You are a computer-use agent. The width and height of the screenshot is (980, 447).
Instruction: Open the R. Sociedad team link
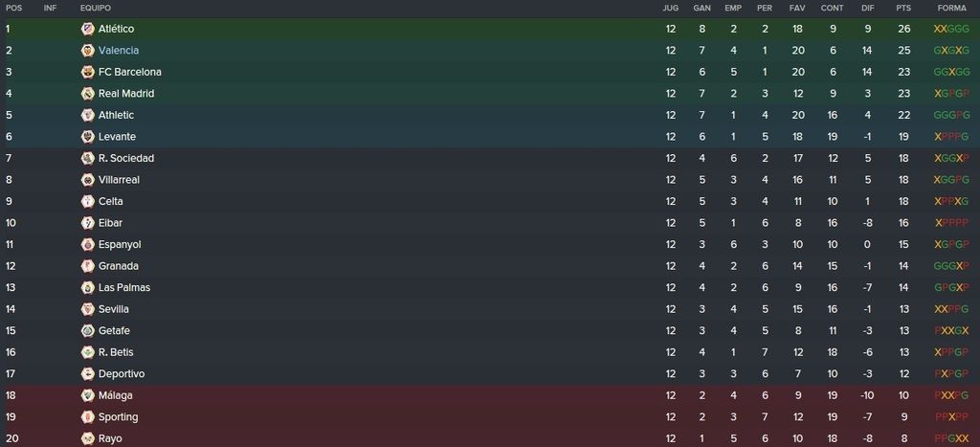click(126, 158)
